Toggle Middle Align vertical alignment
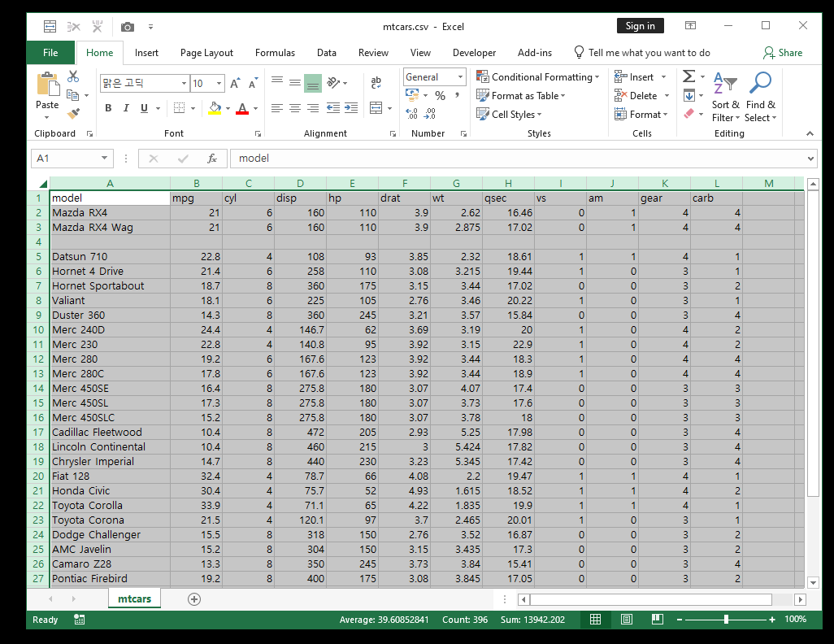834x644 pixels. click(x=295, y=82)
